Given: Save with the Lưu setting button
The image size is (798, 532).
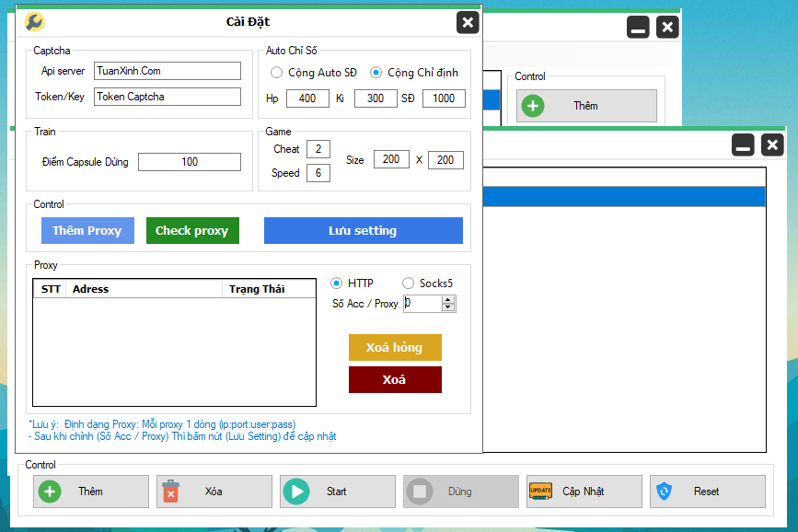Looking at the screenshot, I should [363, 231].
